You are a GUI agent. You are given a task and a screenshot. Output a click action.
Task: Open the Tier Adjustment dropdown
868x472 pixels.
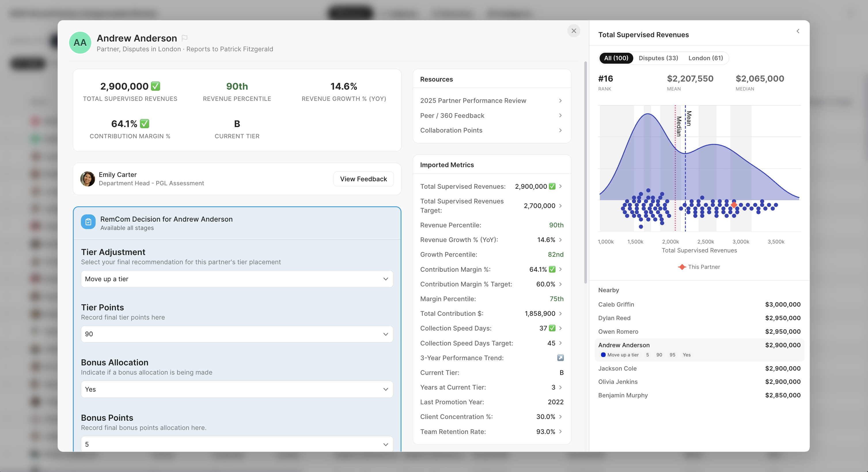(x=236, y=279)
